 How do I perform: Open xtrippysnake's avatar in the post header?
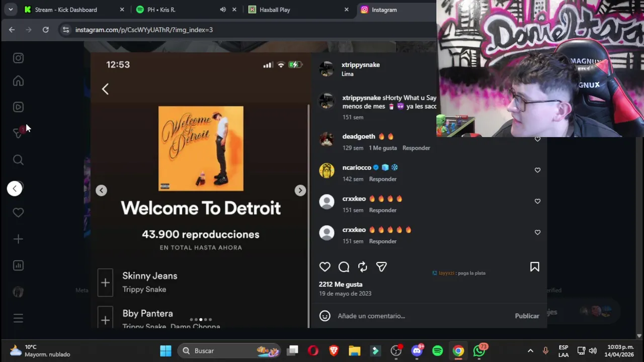point(327,69)
